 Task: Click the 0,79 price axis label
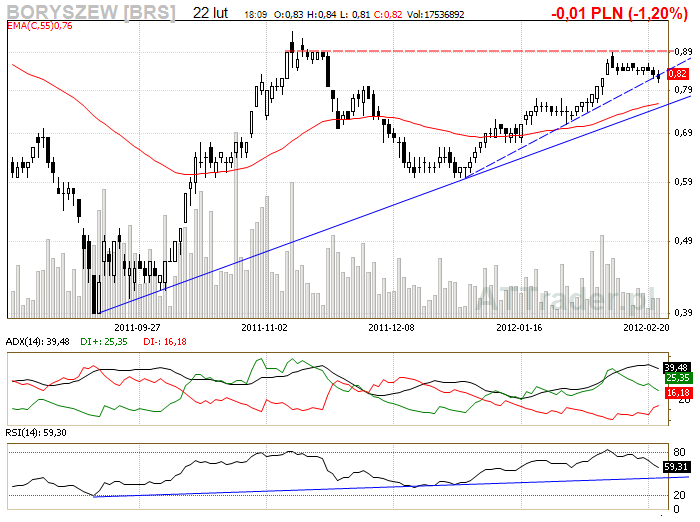pos(683,90)
